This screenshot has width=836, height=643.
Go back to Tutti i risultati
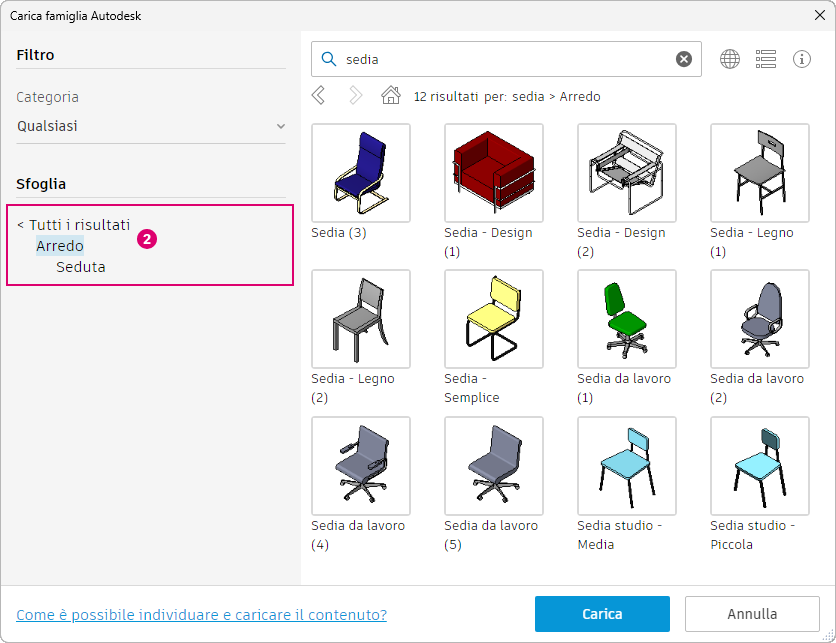[74, 225]
